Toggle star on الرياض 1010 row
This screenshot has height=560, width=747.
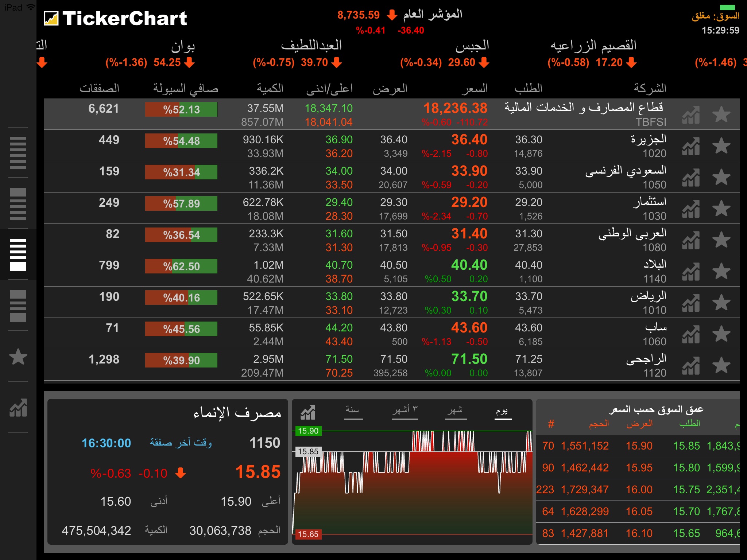click(721, 303)
